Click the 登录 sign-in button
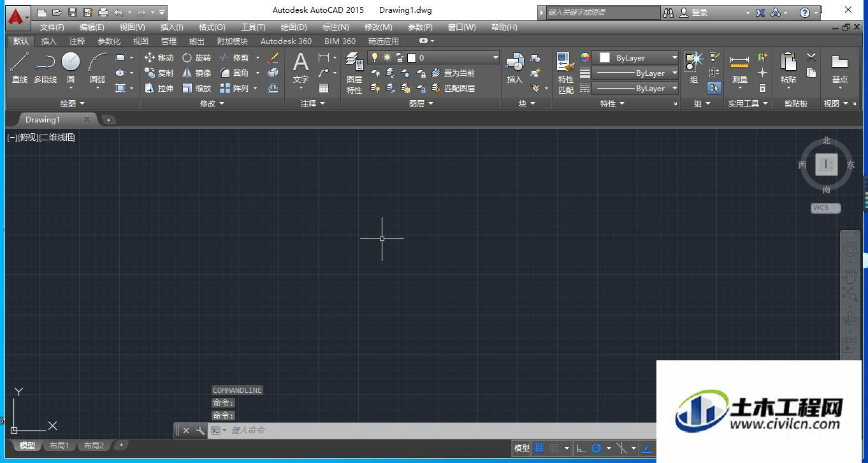The height and width of the screenshot is (463, 868). click(694, 12)
